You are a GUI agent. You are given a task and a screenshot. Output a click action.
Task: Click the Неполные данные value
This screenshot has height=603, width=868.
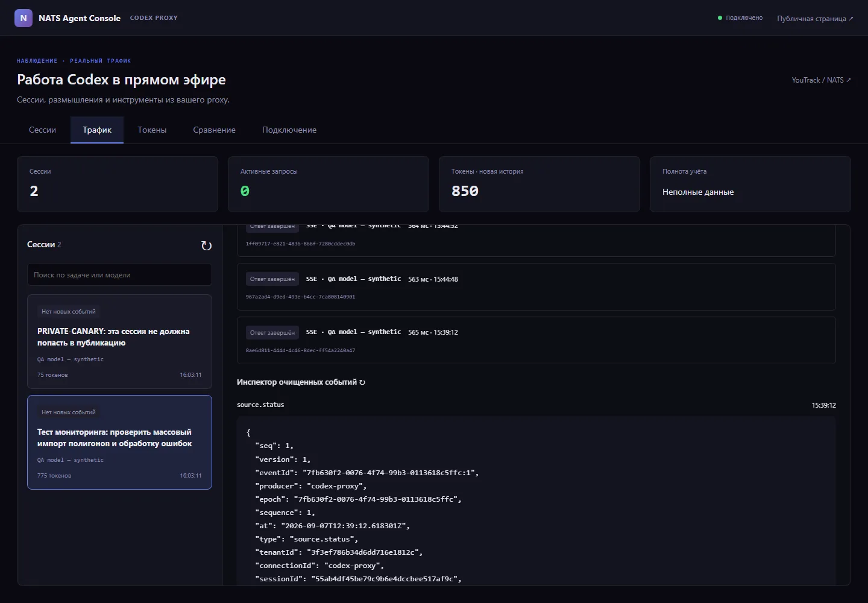click(x=698, y=192)
